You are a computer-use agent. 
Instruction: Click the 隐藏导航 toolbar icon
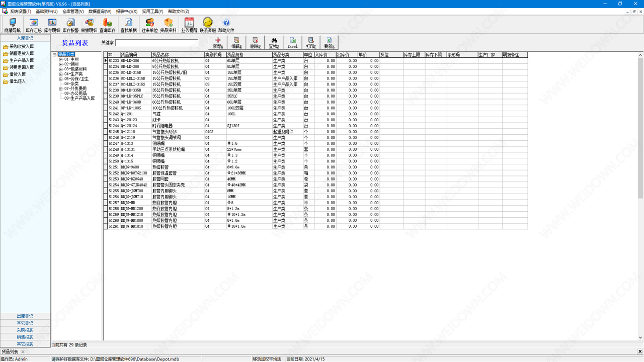(x=13, y=25)
